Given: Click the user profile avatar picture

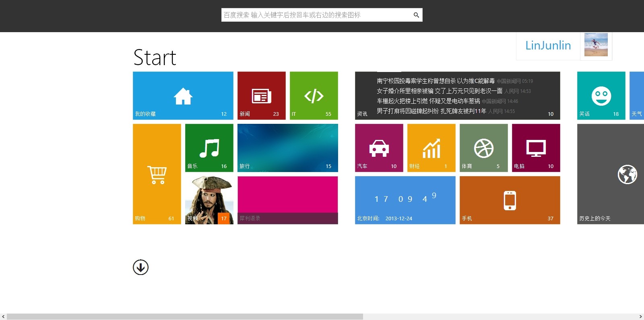Looking at the screenshot, I should coord(596,45).
